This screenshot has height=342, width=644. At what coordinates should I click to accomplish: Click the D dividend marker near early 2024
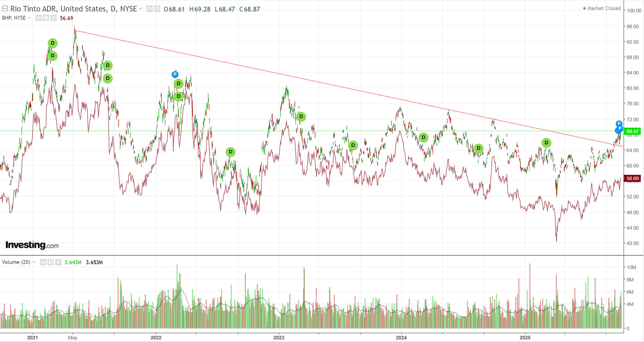point(423,137)
